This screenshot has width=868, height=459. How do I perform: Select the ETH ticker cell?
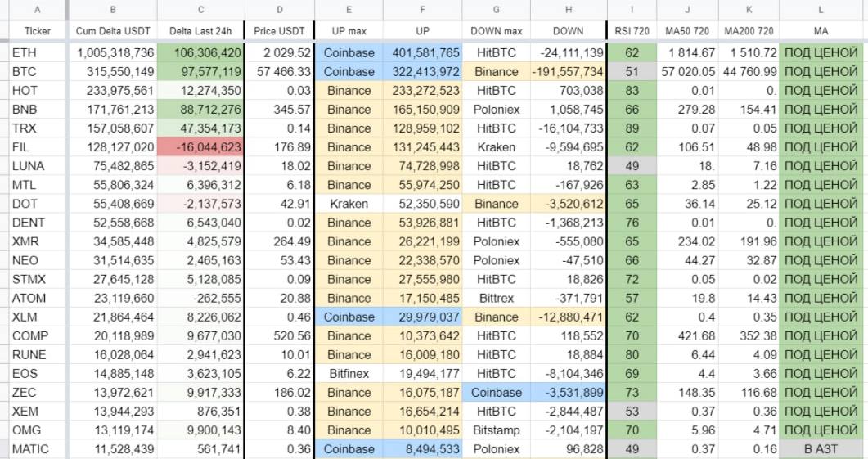(37, 53)
